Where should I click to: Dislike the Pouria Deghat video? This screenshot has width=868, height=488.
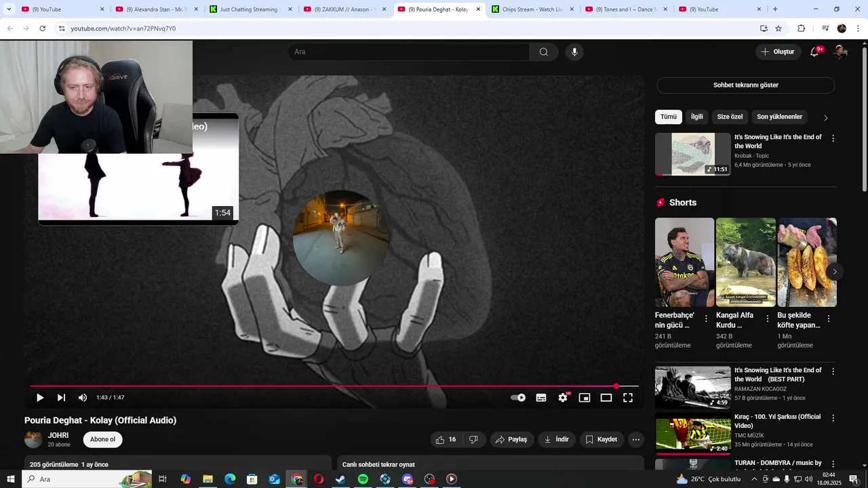point(473,439)
